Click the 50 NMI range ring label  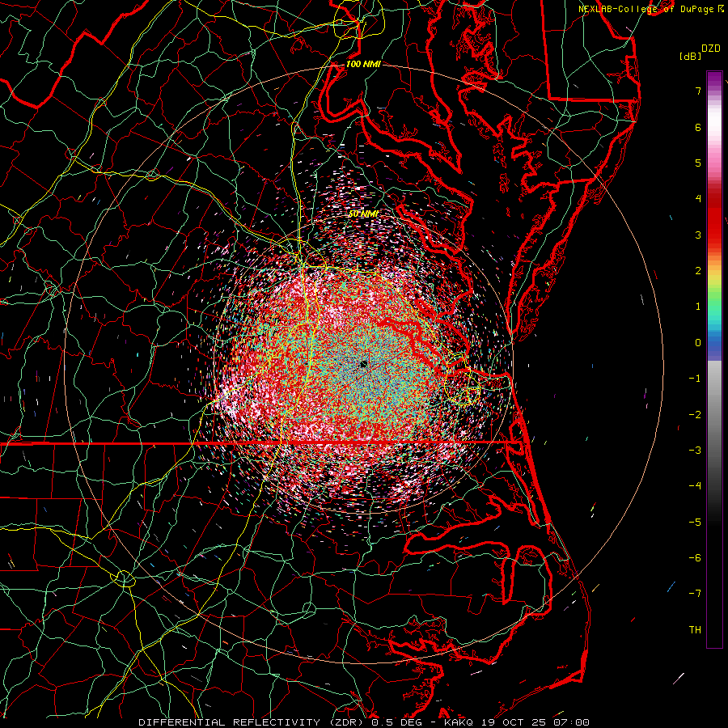(363, 214)
